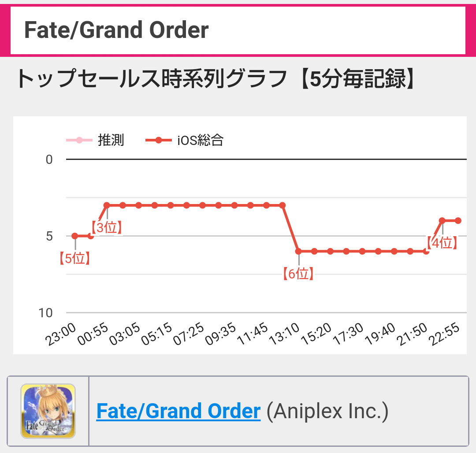
Task: Click the last data point at 22:55
Action: (458, 221)
